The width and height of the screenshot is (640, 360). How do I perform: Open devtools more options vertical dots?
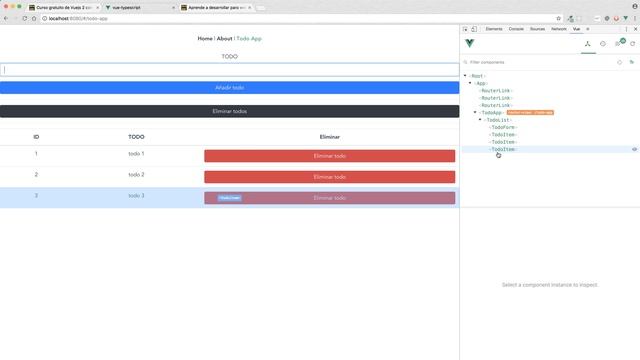coord(626,29)
